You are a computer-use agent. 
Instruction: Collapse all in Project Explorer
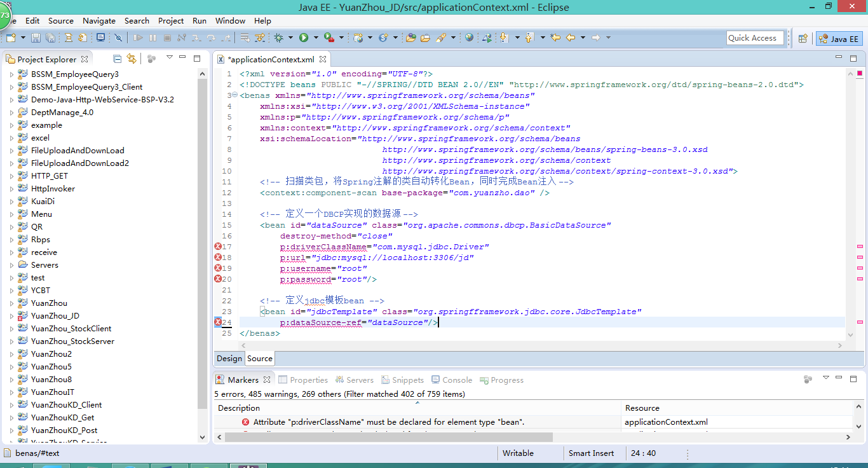117,59
